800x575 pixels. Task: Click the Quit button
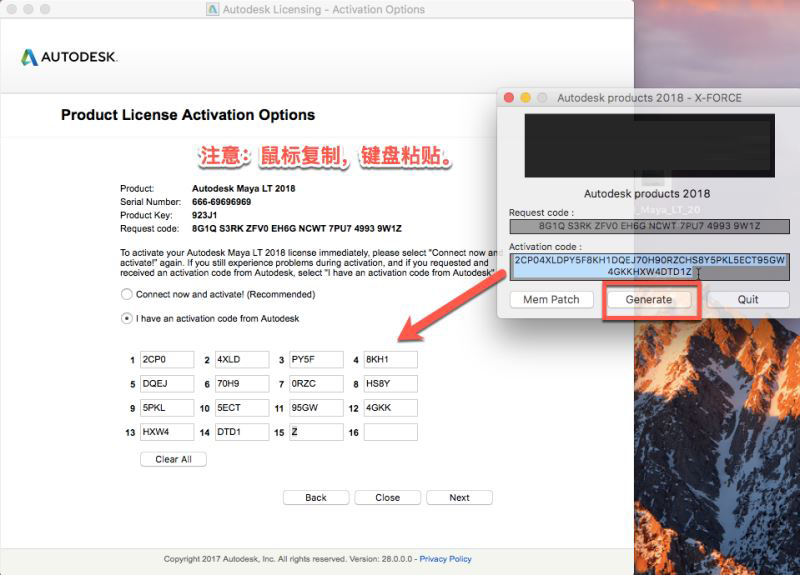coord(748,299)
